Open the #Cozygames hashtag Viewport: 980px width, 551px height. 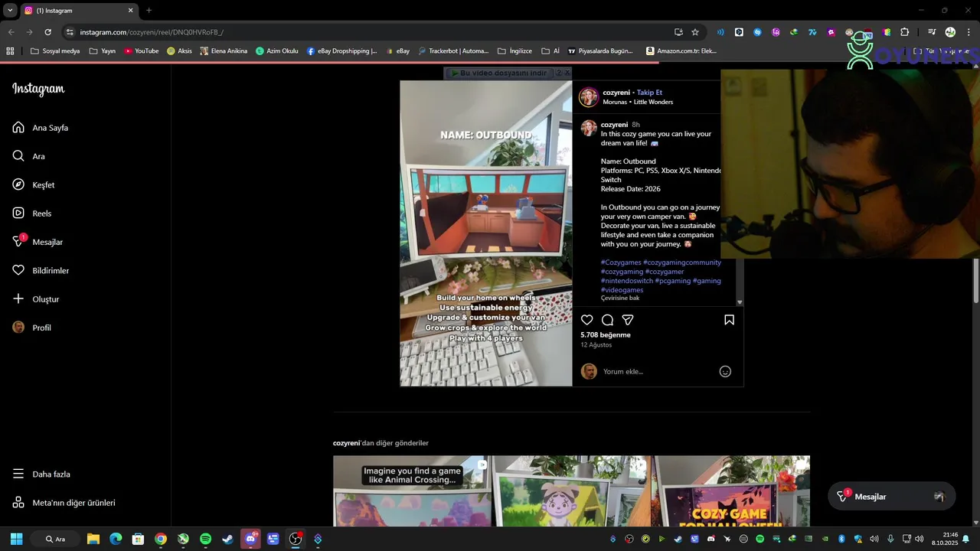[621, 262]
